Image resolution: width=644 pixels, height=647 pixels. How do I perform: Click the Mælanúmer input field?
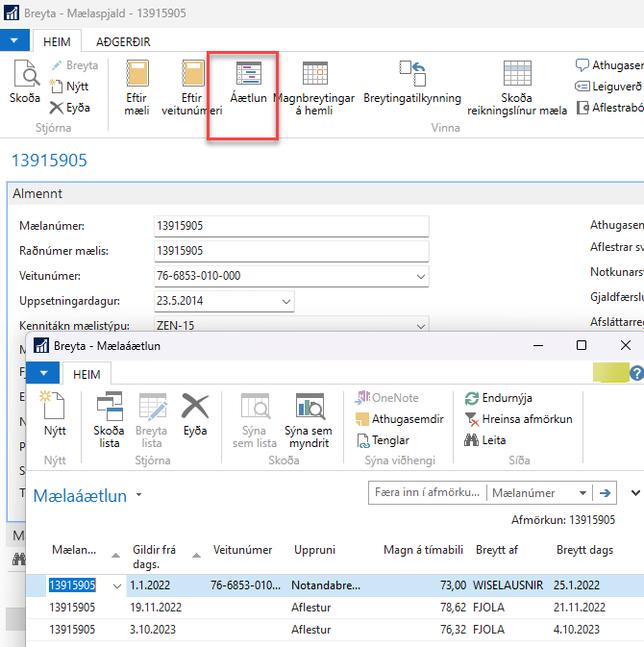click(x=290, y=226)
